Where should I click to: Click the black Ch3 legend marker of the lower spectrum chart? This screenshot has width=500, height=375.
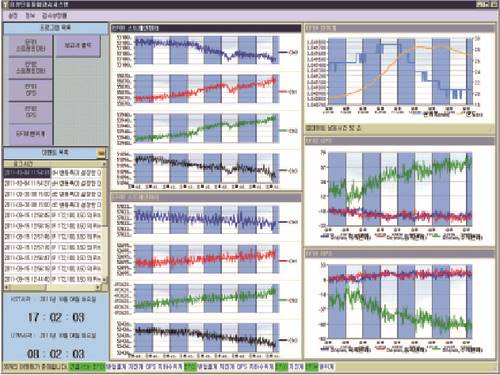[284, 340]
